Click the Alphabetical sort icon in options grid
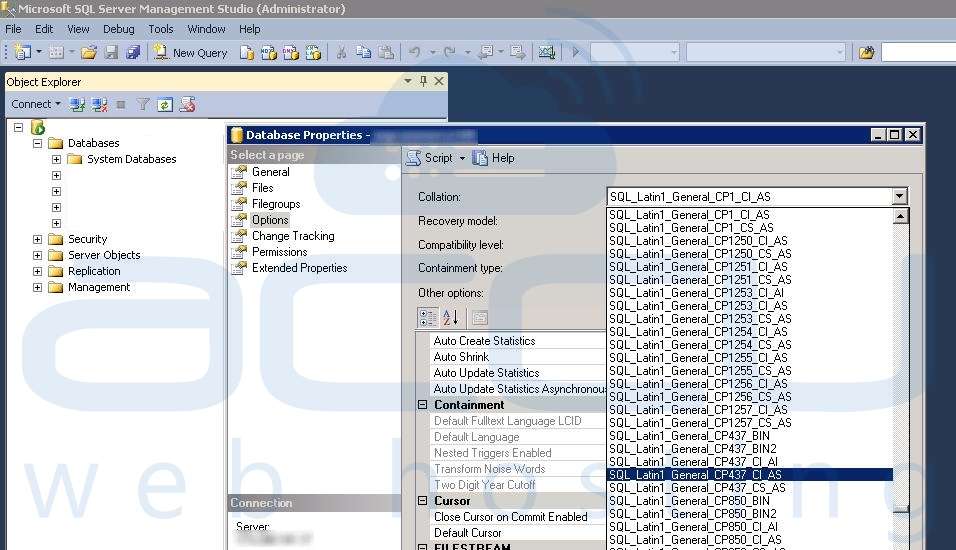The width and height of the screenshot is (956, 550). [x=450, y=318]
